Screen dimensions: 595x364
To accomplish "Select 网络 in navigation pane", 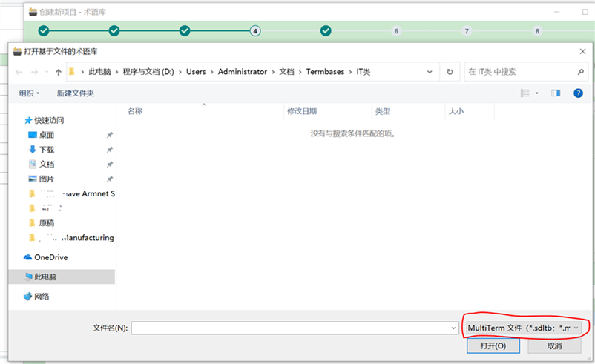I will tap(36, 297).
